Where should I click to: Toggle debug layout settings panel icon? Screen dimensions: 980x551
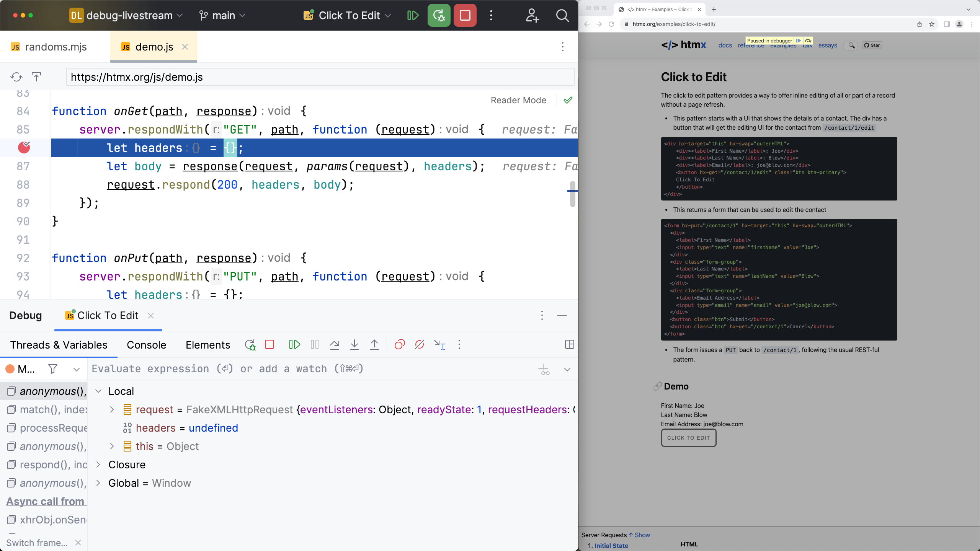pos(569,345)
